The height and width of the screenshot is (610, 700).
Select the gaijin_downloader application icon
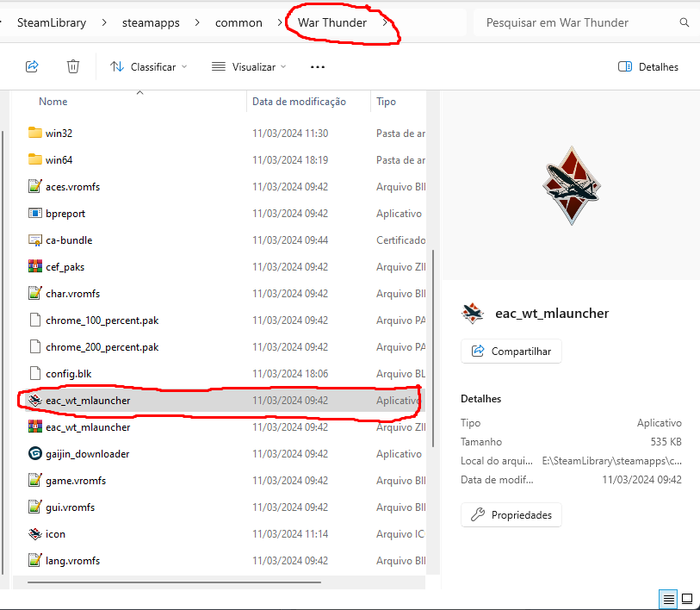point(34,453)
